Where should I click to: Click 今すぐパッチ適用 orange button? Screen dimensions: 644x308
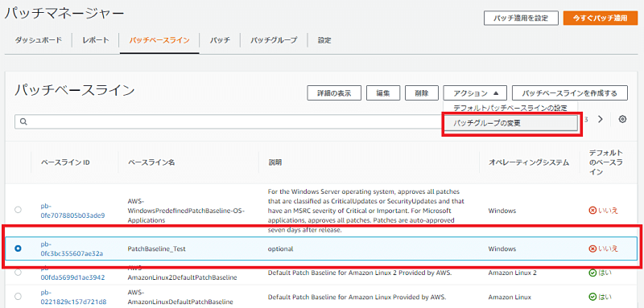pyautogui.click(x=600, y=18)
